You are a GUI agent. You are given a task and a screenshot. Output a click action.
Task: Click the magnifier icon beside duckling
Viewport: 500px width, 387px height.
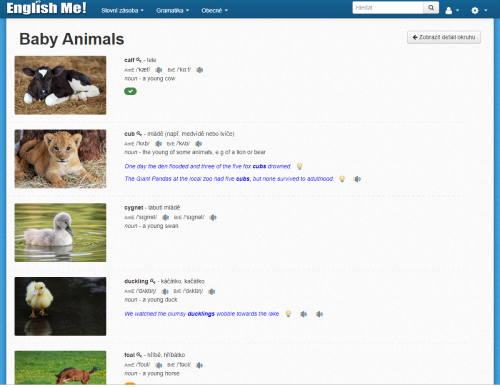152,281
